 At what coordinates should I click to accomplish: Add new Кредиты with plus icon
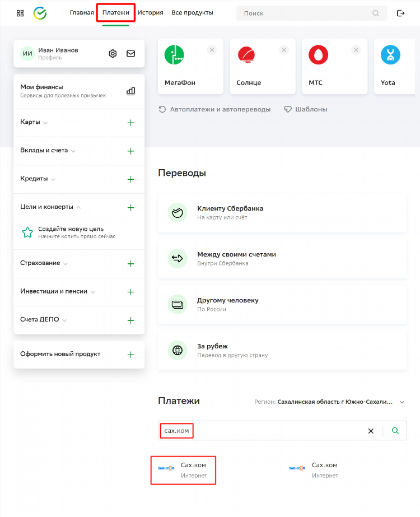pos(131,179)
